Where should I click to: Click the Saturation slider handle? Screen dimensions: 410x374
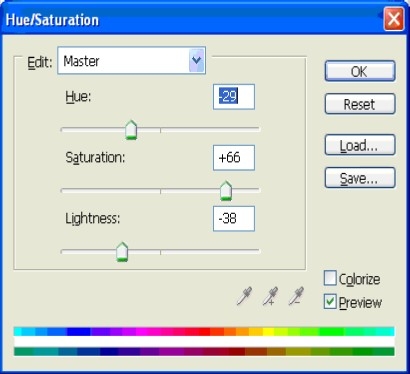226,191
